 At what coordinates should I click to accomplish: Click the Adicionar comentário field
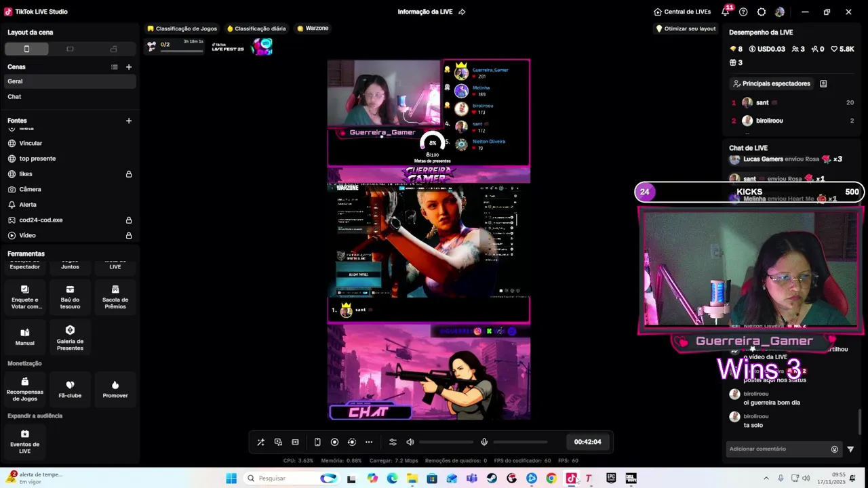click(x=776, y=449)
